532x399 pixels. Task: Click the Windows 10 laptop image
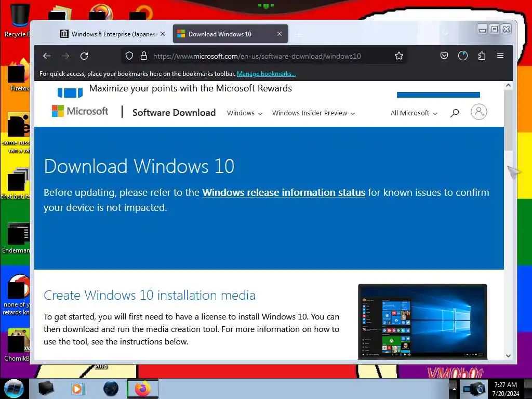422,322
